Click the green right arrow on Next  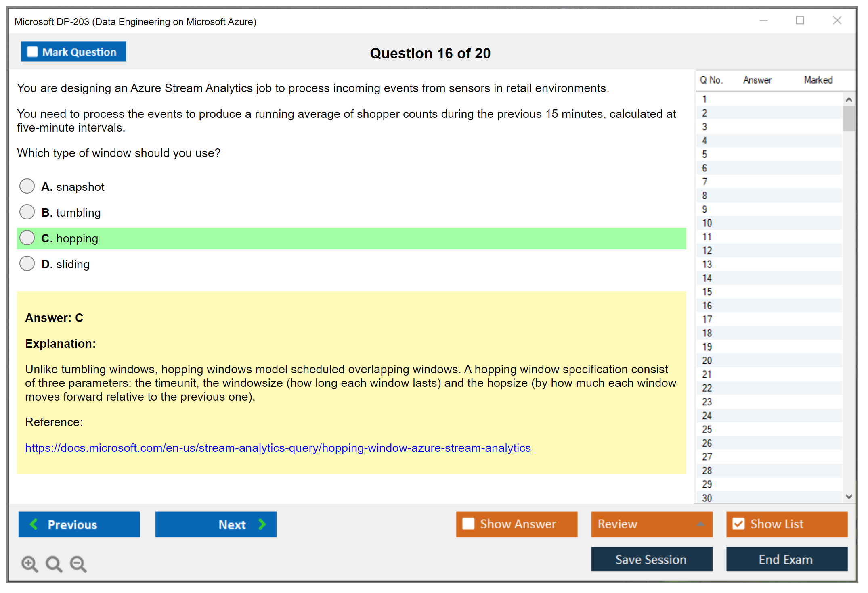click(262, 524)
